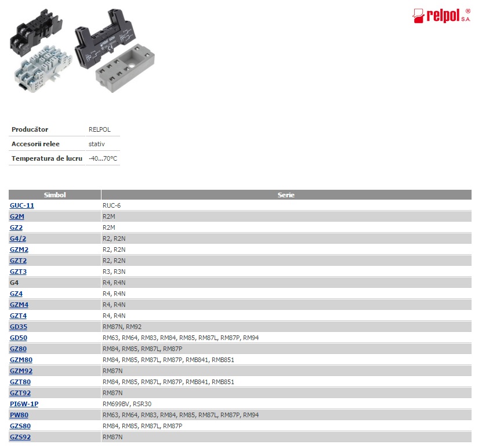Viewport: 482px width, 448px height.
Task: Open the PW80 symbol link
Action: (19, 415)
